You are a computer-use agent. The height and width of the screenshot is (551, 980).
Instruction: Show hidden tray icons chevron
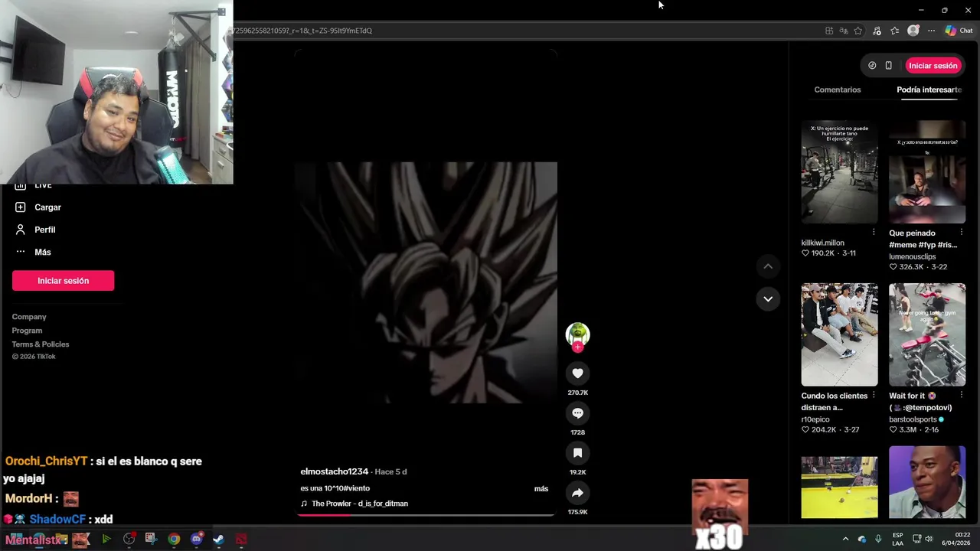(845, 539)
